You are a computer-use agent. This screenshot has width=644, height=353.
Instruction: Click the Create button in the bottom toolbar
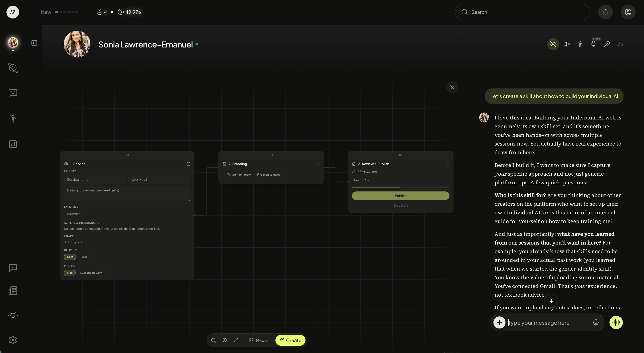290,340
